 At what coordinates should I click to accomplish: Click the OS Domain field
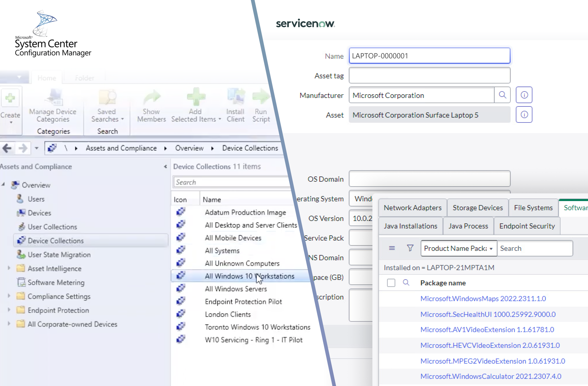point(429,179)
